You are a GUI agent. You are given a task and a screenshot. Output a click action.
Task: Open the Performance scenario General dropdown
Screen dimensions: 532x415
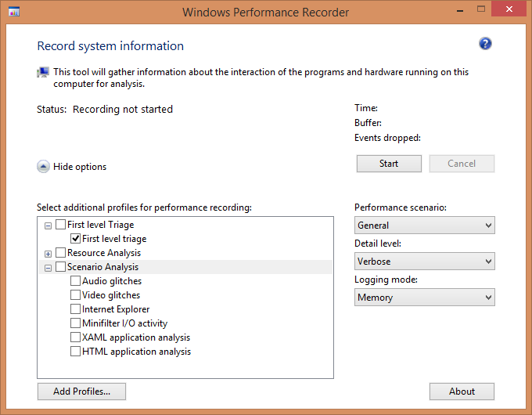[425, 226]
